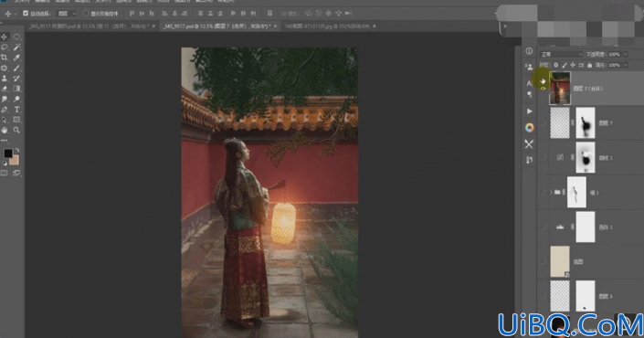644x338 pixels.
Task: Open the Info panel icon
Action: click(529, 51)
